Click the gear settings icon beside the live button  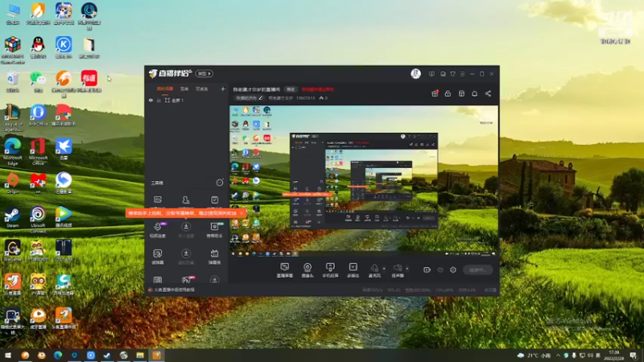coord(453,269)
